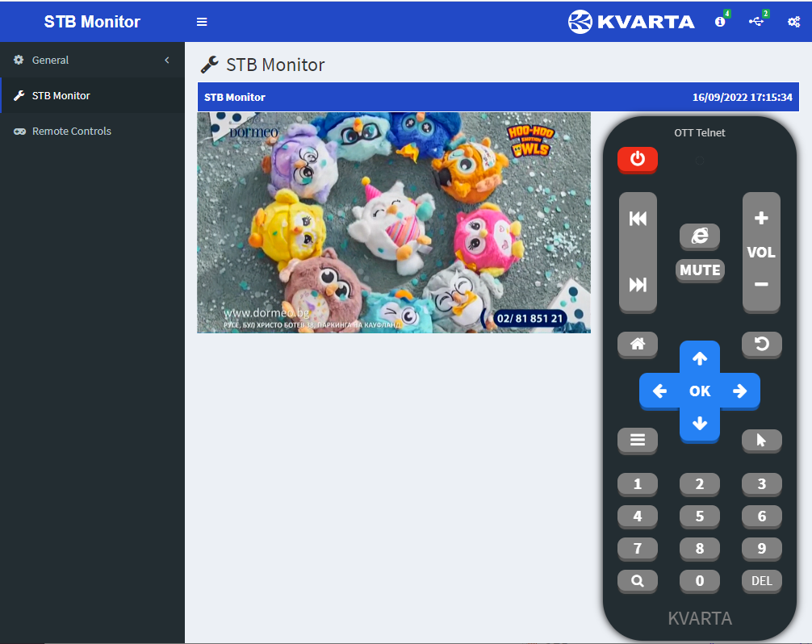
Task: Click the back/return arrow on remote
Action: (761, 344)
